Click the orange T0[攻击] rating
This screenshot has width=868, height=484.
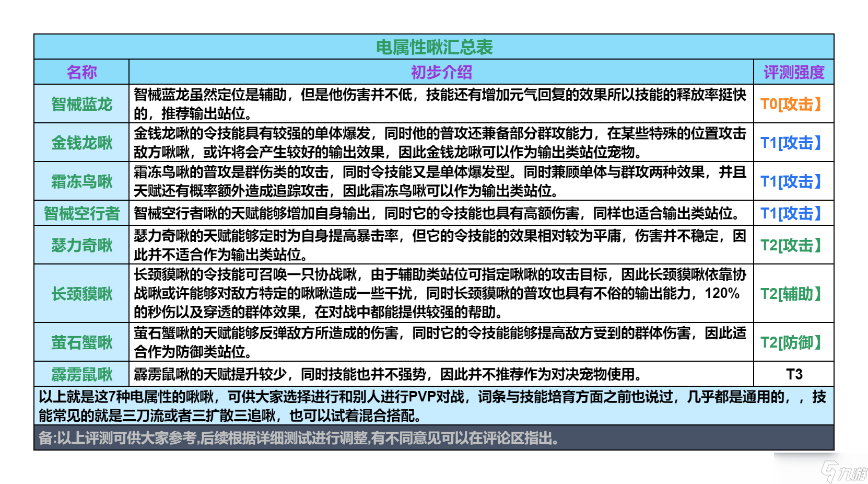tap(791, 104)
